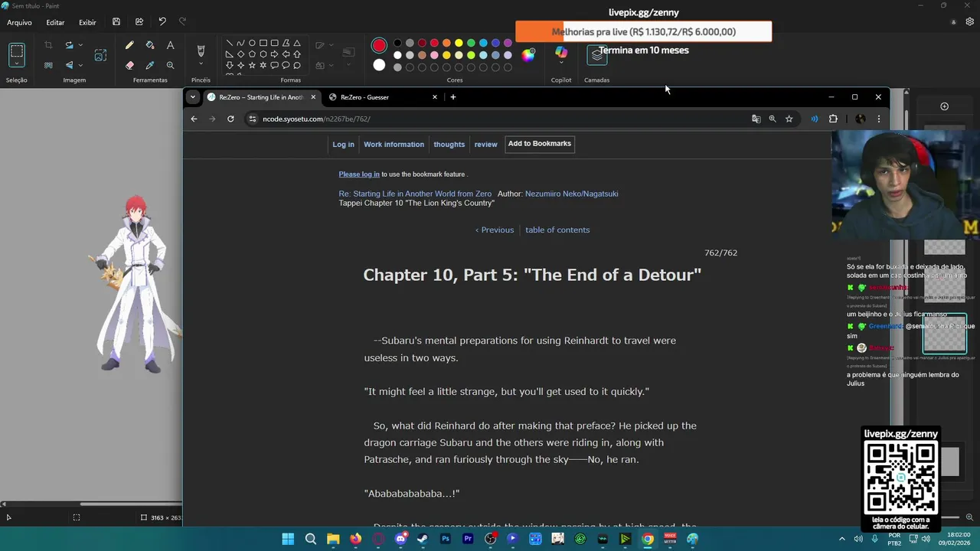Open Work information on the novel page

394,144
